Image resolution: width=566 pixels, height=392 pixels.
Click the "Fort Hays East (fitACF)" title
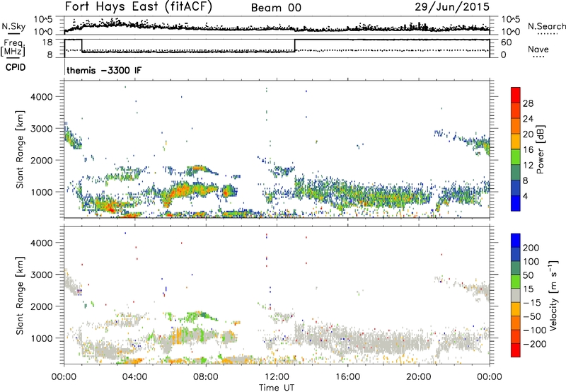[139, 7]
